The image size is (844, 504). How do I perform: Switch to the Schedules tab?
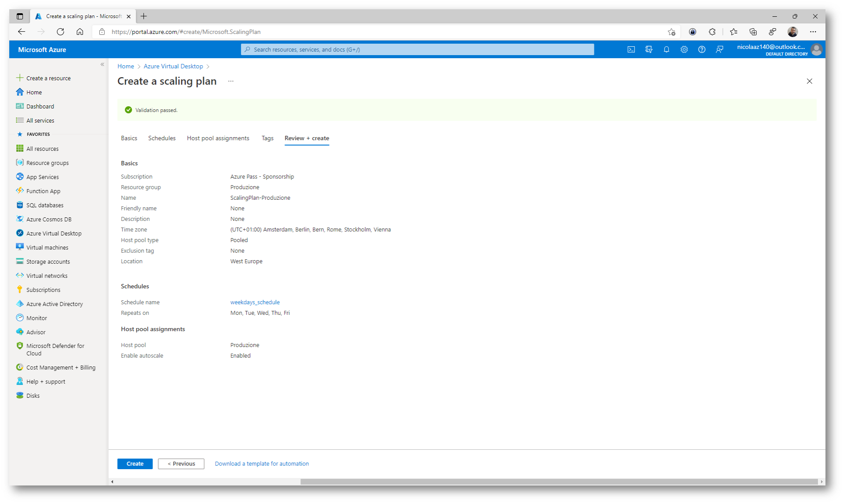[162, 138]
